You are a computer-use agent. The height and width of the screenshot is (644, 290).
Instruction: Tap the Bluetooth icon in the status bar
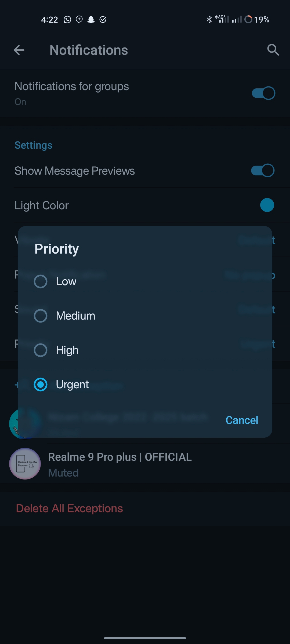[209, 19]
